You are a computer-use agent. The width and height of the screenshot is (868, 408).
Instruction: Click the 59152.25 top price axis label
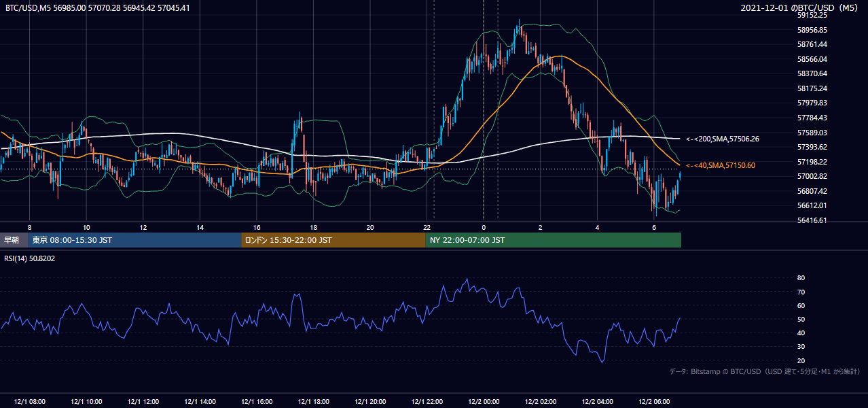[812, 15]
